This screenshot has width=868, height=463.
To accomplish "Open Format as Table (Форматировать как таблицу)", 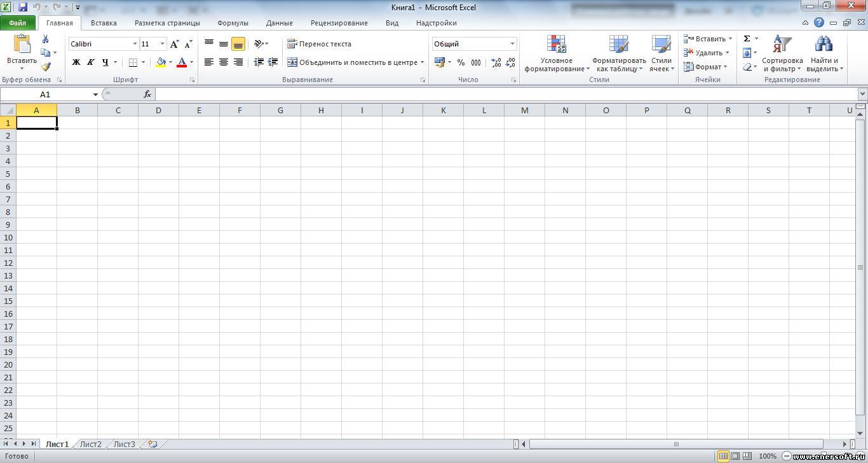I will click(619, 53).
